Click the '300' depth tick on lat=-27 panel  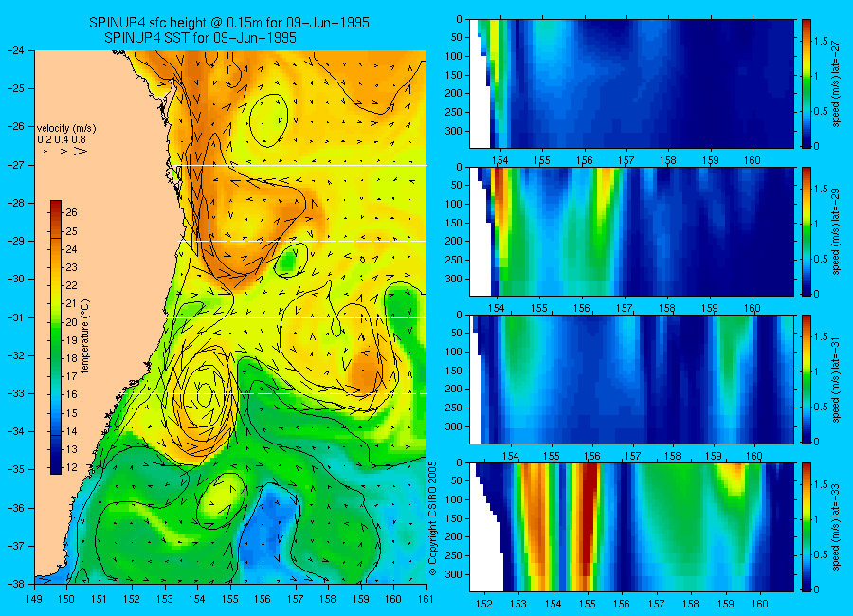pos(454,131)
